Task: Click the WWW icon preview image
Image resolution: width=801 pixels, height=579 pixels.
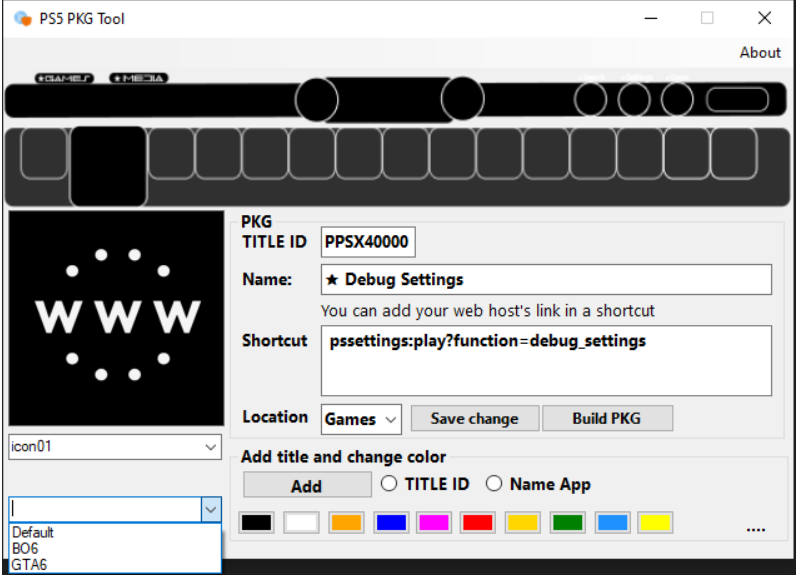Action: [x=117, y=317]
